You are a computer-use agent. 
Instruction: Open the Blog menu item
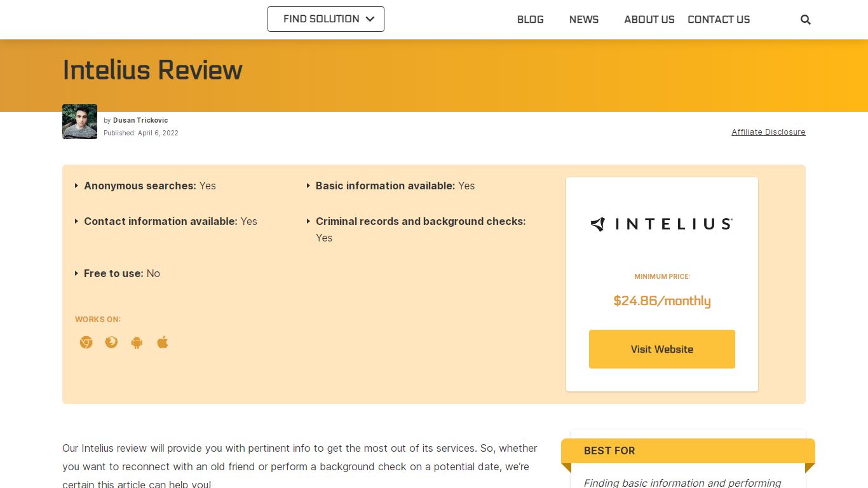(531, 20)
